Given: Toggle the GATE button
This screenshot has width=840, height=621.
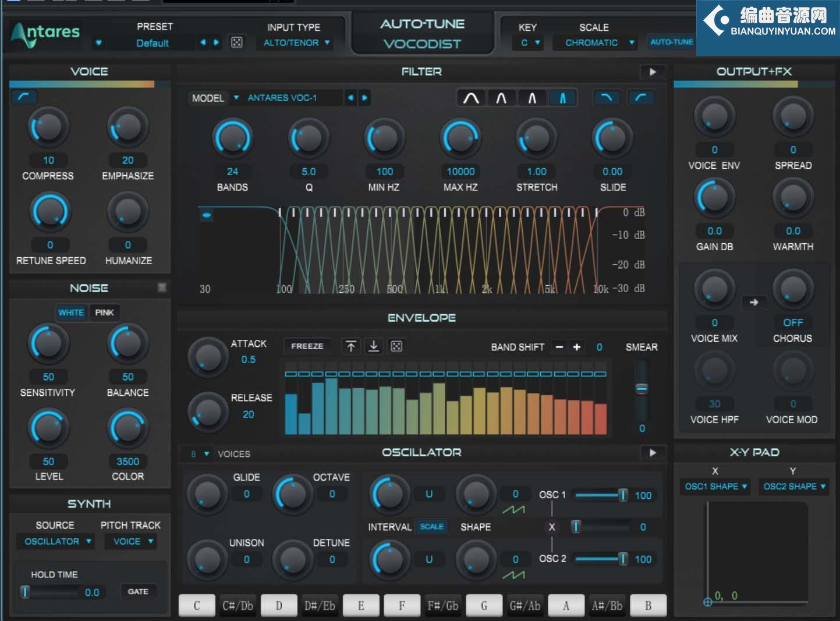Looking at the screenshot, I should pyautogui.click(x=138, y=591).
